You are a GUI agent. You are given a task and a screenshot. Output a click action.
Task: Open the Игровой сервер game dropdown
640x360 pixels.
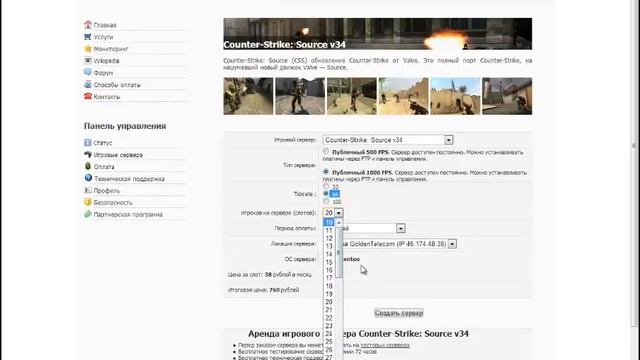coord(388,140)
